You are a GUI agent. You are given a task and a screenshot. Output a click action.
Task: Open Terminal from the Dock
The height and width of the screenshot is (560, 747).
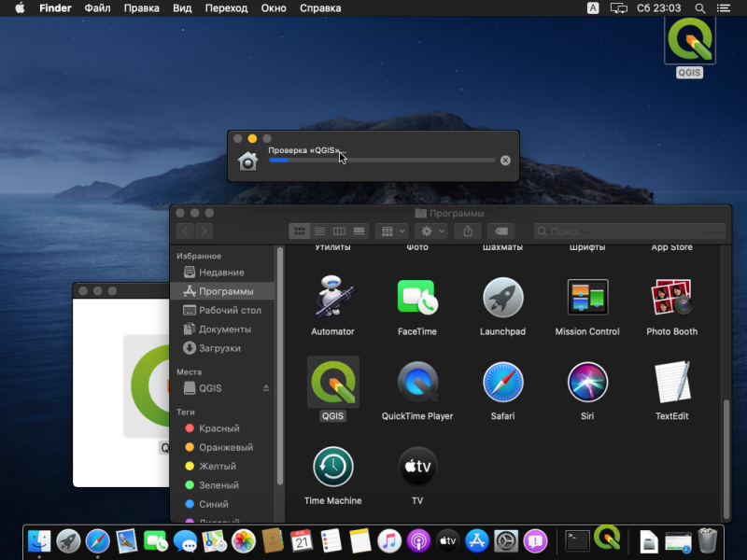tap(577, 541)
